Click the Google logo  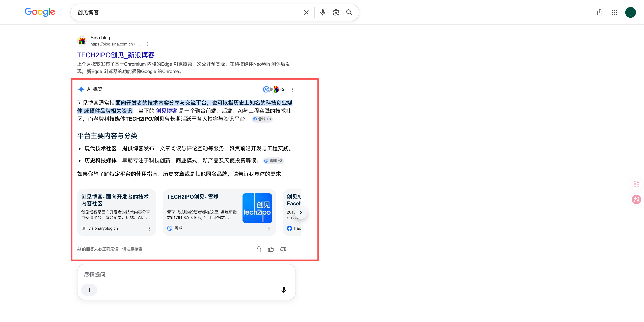(x=40, y=12)
